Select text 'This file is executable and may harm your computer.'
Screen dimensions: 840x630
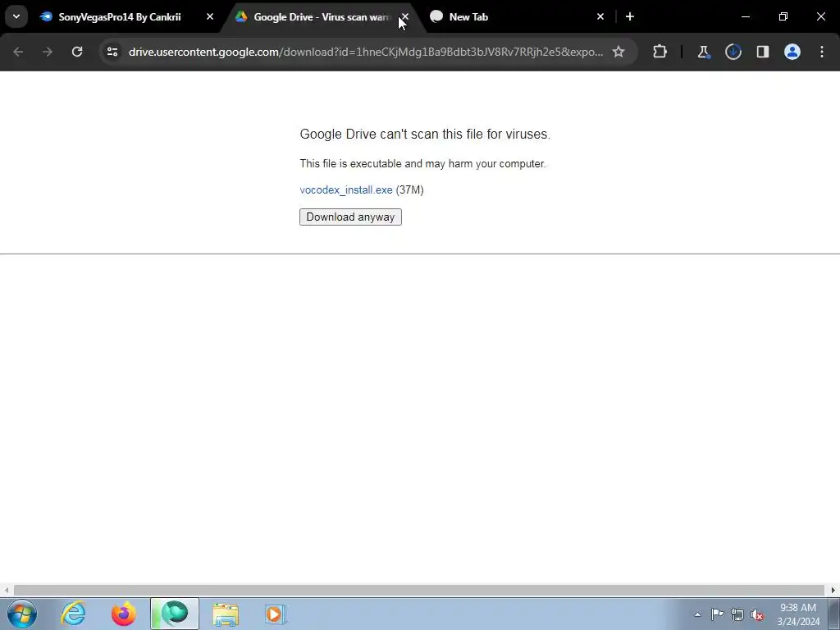coord(422,164)
